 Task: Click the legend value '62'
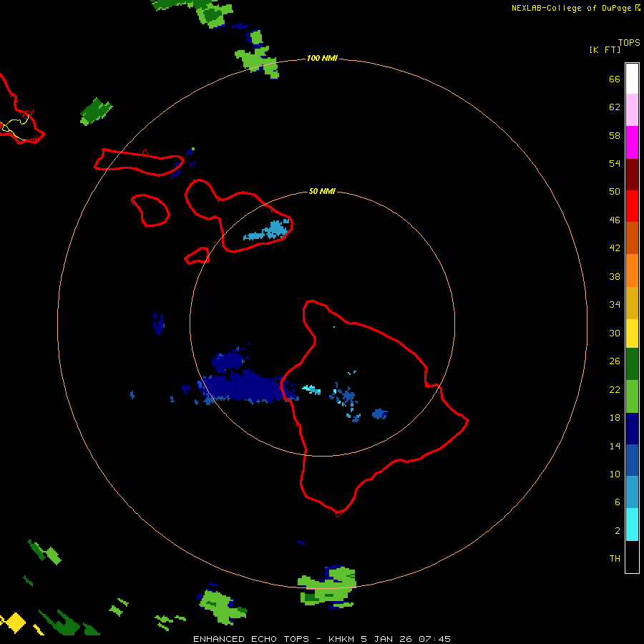(615, 107)
